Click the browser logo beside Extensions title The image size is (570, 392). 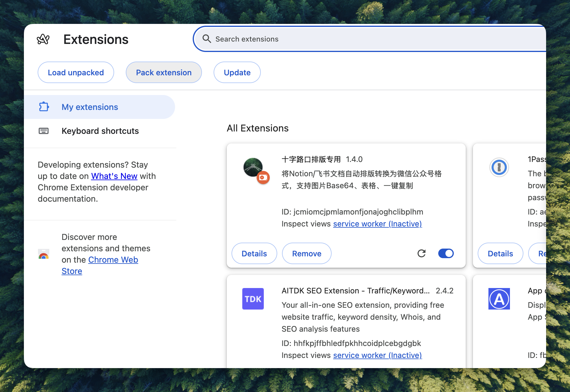coord(43,39)
